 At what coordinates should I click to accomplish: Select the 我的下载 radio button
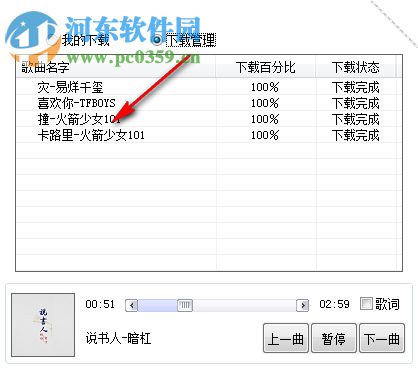53,40
